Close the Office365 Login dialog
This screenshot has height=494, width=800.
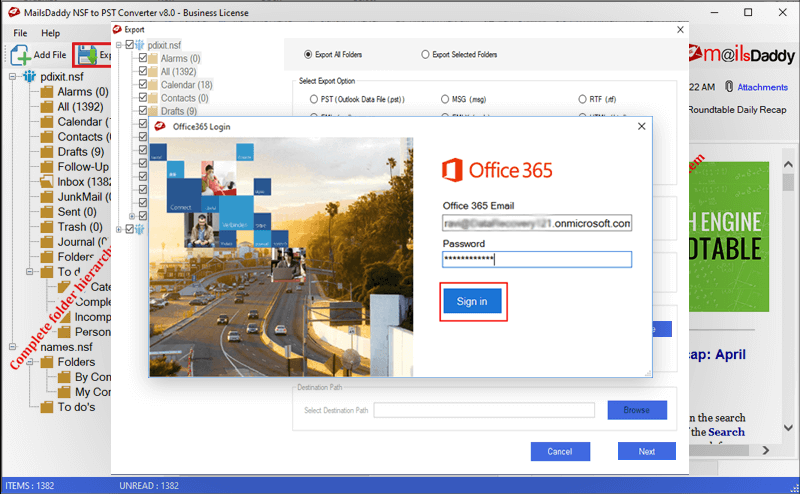pos(642,126)
